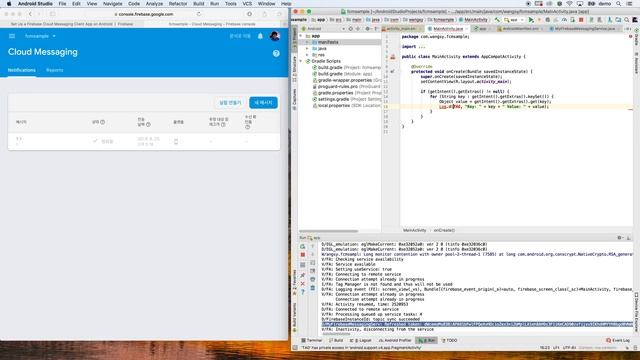
Task: Expand the manifests folder
Action: click(x=308, y=42)
